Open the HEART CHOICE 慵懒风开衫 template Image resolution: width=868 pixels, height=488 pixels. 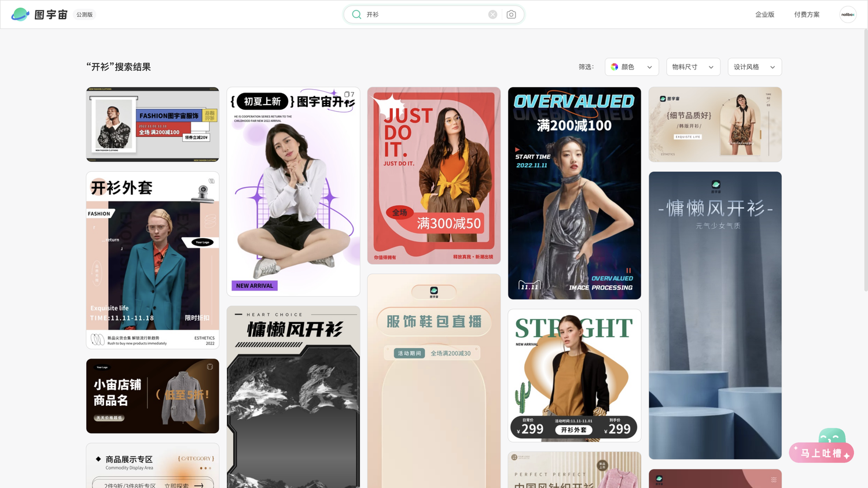coord(293,397)
